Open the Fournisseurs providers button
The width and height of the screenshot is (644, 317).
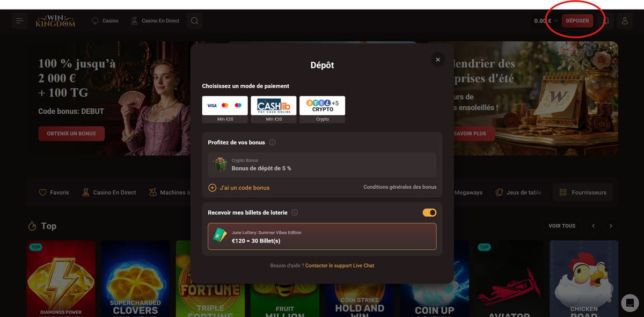point(582,192)
